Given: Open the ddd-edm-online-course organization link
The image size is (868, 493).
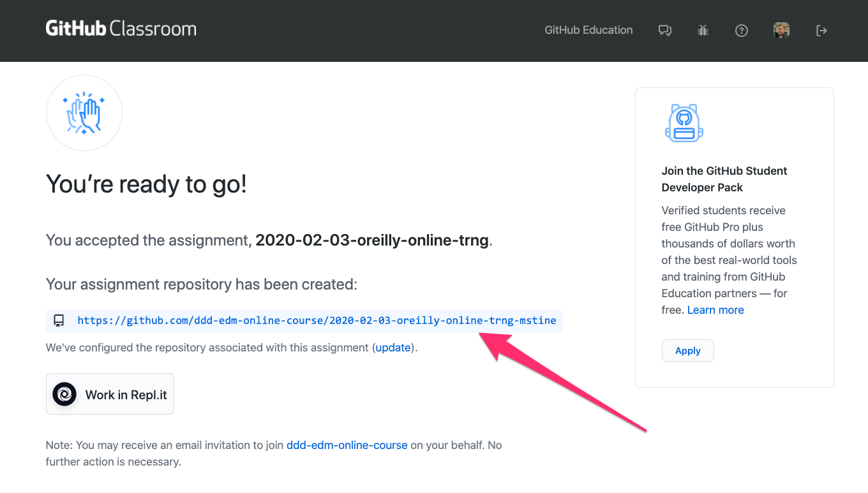Looking at the screenshot, I should (347, 445).
